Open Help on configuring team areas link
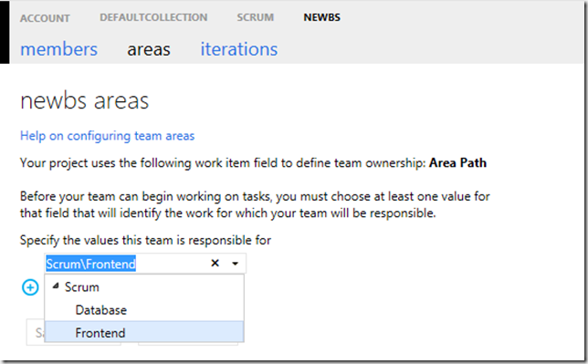Viewport: 588px width, 364px height. [x=107, y=136]
